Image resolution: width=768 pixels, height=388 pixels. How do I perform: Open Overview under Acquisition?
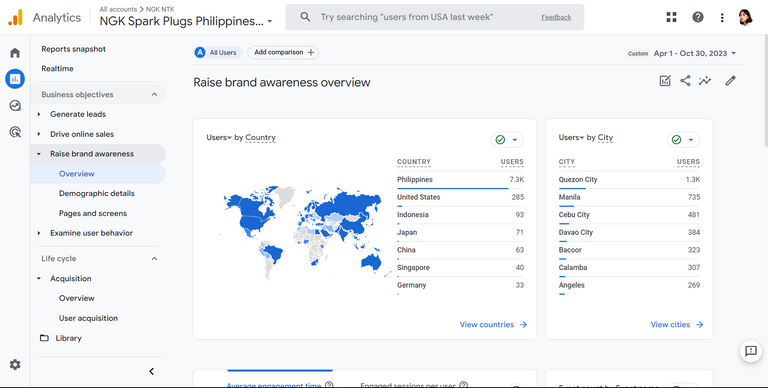(x=76, y=298)
